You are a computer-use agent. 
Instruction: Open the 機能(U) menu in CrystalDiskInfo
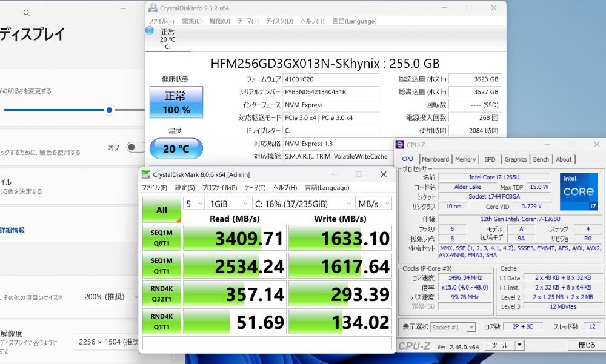pos(219,21)
